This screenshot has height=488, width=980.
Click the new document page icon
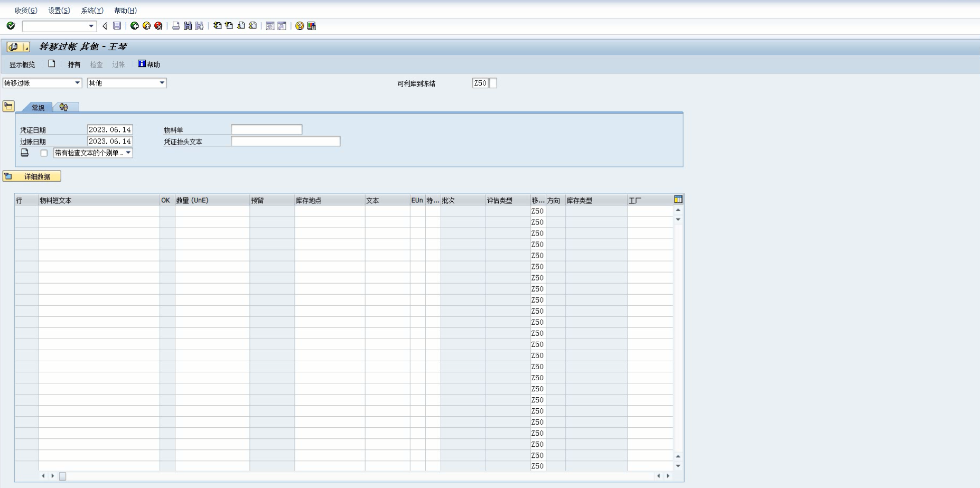point(52,64)
